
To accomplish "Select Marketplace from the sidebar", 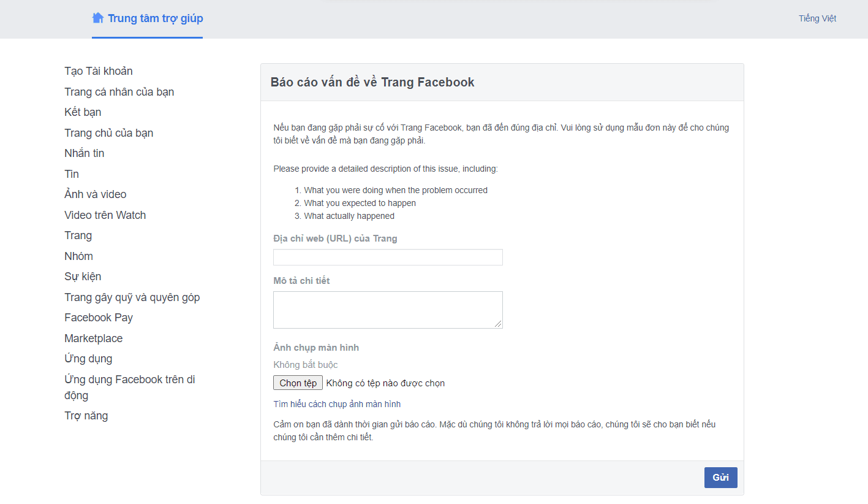I will point(93,338).
